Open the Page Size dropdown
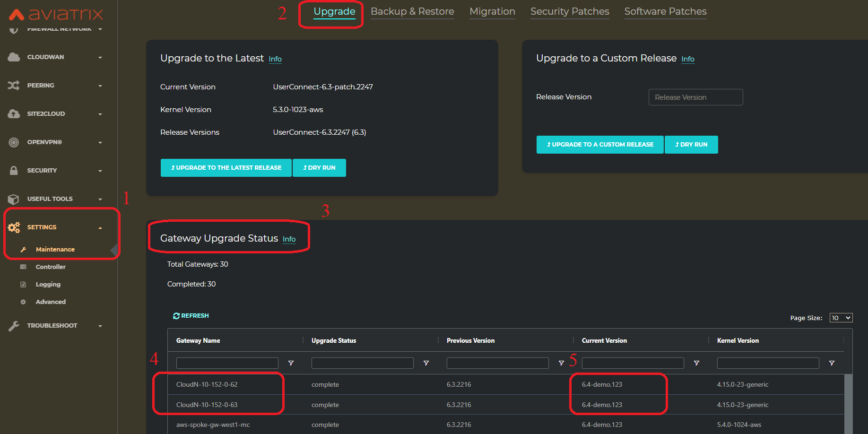 point(841,318)
